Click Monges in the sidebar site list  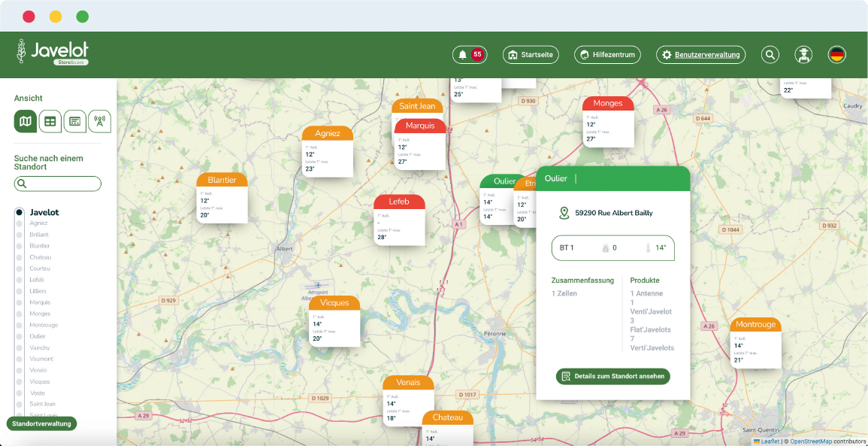pos(40,314)
